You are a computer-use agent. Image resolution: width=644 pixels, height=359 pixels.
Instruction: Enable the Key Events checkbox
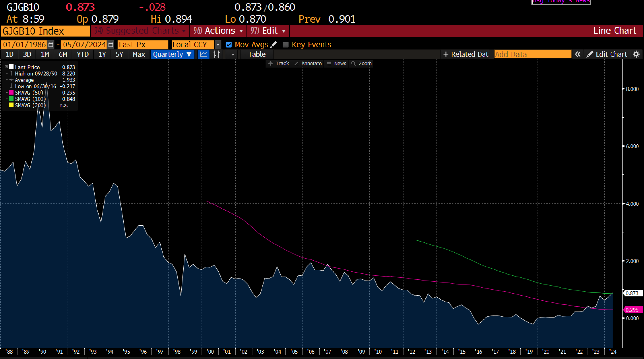285,45
